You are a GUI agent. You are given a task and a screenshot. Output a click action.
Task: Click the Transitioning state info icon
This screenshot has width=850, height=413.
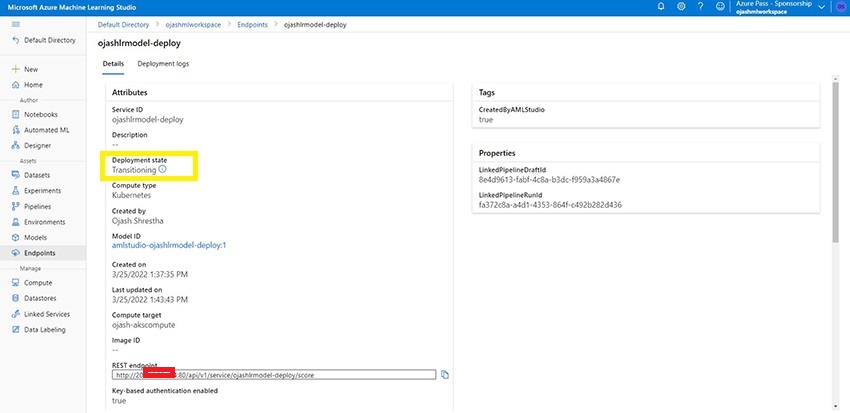[163, 170]
